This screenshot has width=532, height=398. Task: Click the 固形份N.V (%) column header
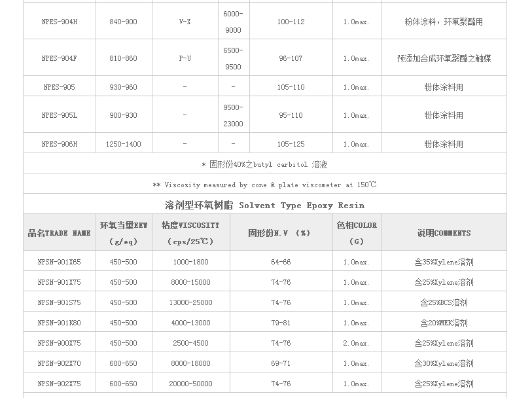pos(280,233)
